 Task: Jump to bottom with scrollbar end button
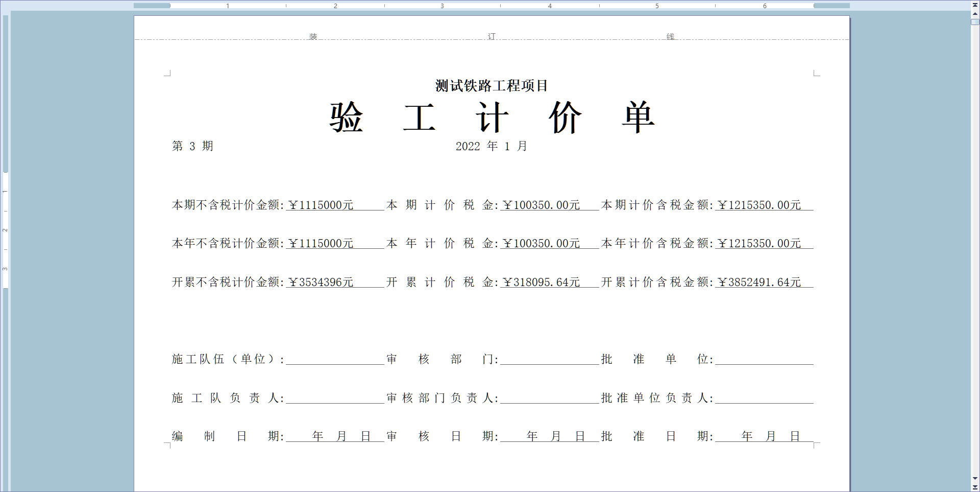[975, 487]
